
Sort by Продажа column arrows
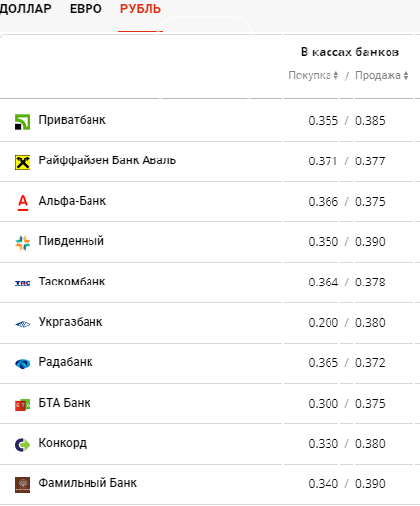[406, 75]
